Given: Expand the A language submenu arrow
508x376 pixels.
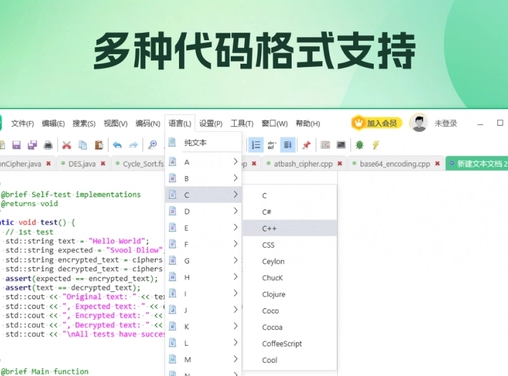Looking at the screenshot, I should (235, 161).
